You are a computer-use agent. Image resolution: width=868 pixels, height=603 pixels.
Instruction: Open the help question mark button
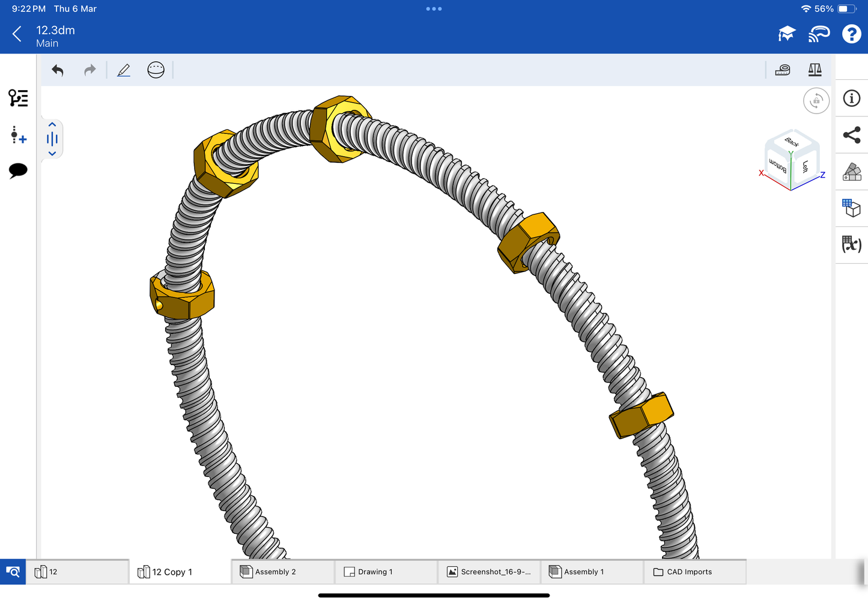851,34
